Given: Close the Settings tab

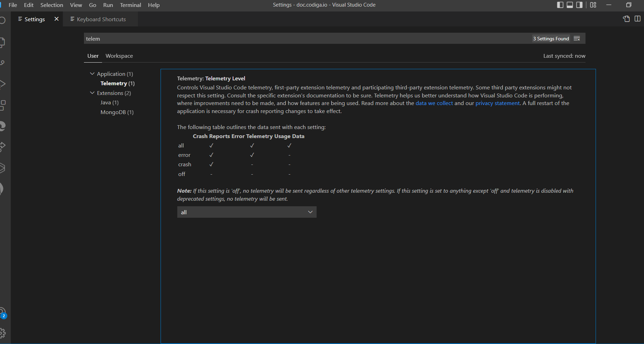Looking at the screenshot, I should (56, 19).
